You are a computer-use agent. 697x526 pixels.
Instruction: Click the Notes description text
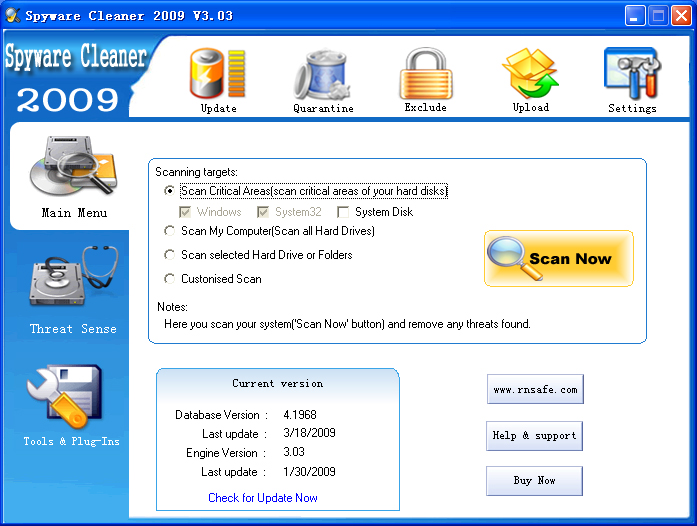(347, 324)
